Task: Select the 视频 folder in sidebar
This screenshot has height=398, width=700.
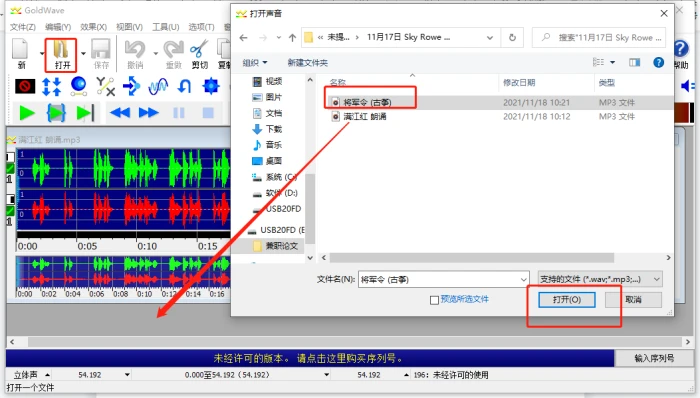Action: point(268,81)
